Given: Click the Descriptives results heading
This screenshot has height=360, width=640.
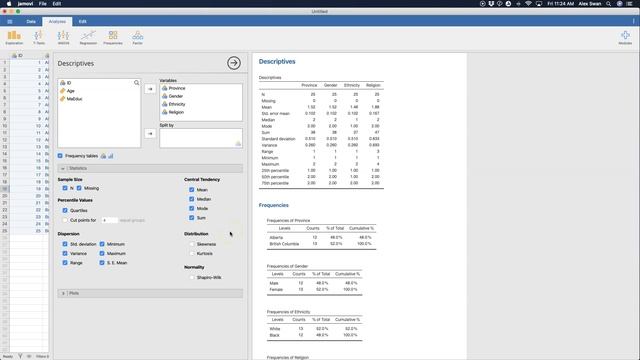Looking at the screenshot, I should [x=277, y=62].
